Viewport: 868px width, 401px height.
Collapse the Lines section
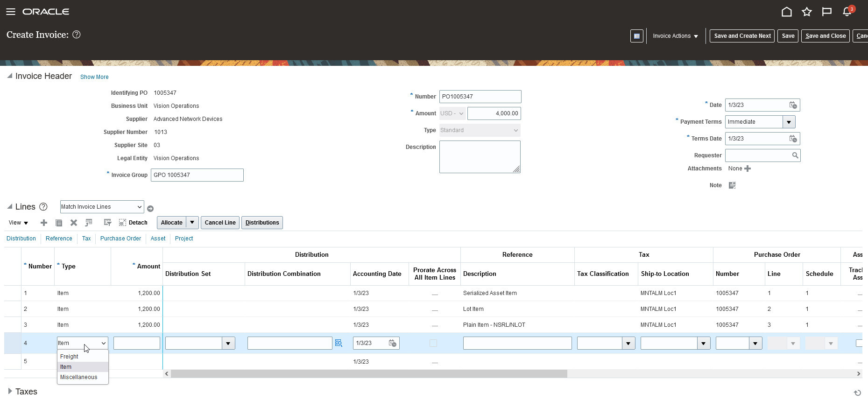point(10,206)
